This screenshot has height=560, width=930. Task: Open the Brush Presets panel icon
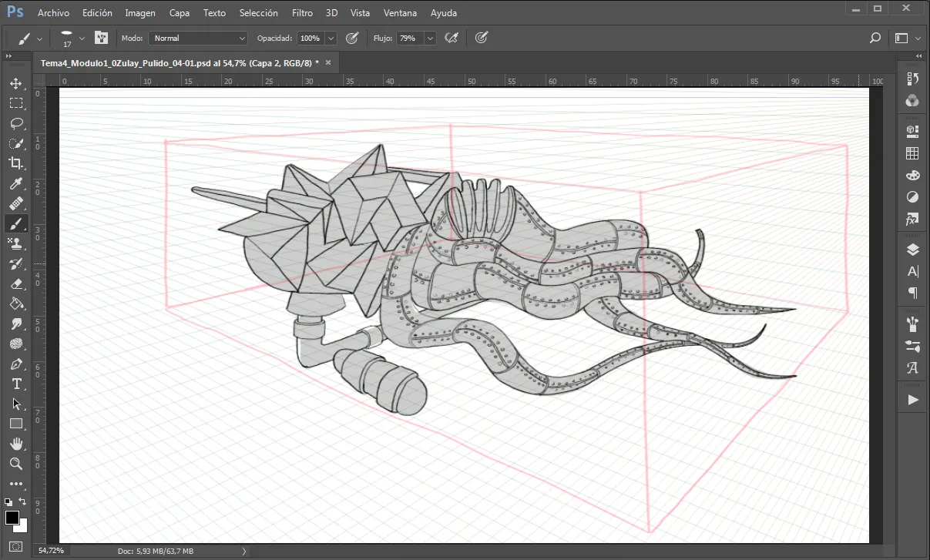point(913,346)
